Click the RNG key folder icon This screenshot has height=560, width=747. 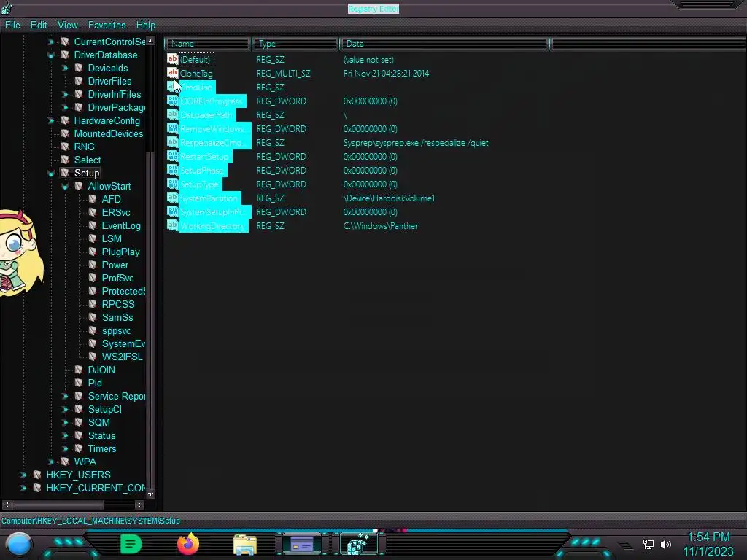tap(65, 147)
